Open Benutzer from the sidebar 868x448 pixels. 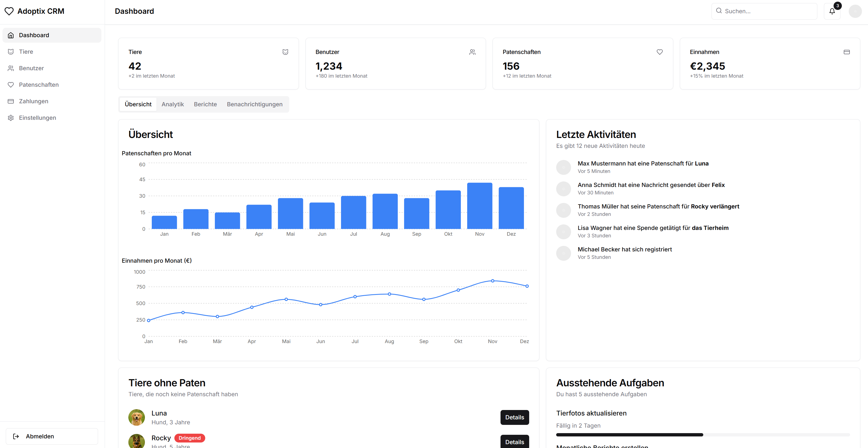[31, 68]
